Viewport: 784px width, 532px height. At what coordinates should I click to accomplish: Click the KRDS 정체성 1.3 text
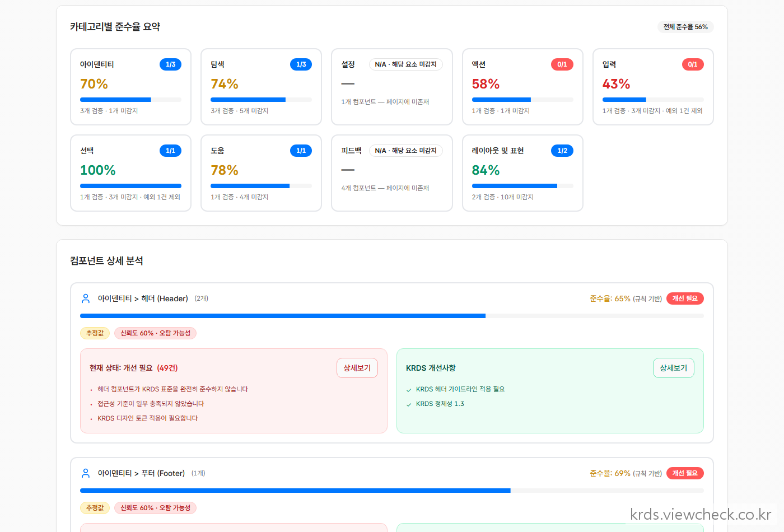click(440, 404)
